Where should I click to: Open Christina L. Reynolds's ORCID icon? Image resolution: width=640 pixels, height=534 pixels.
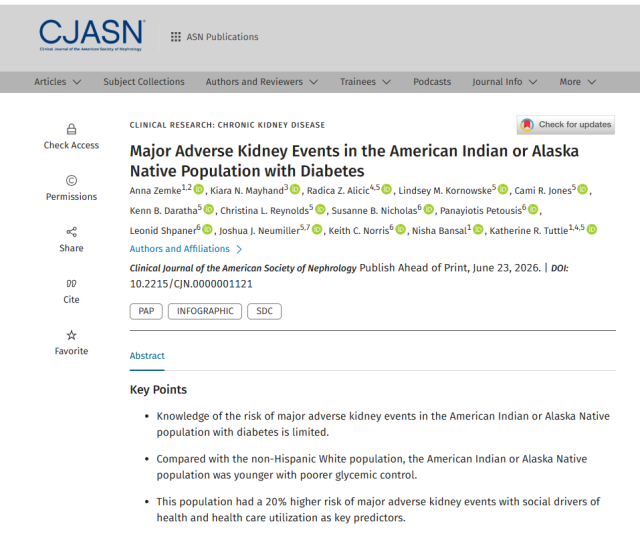click(320, 209)
